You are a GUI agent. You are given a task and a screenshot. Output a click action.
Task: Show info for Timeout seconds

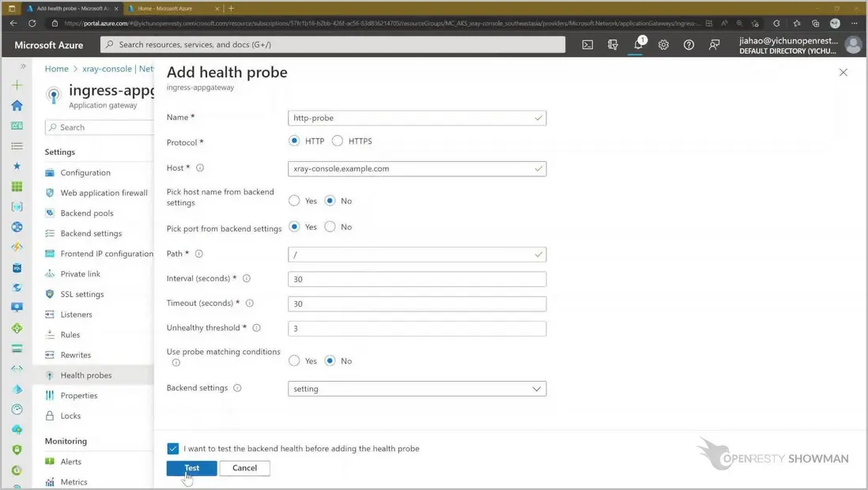[250, 303]
